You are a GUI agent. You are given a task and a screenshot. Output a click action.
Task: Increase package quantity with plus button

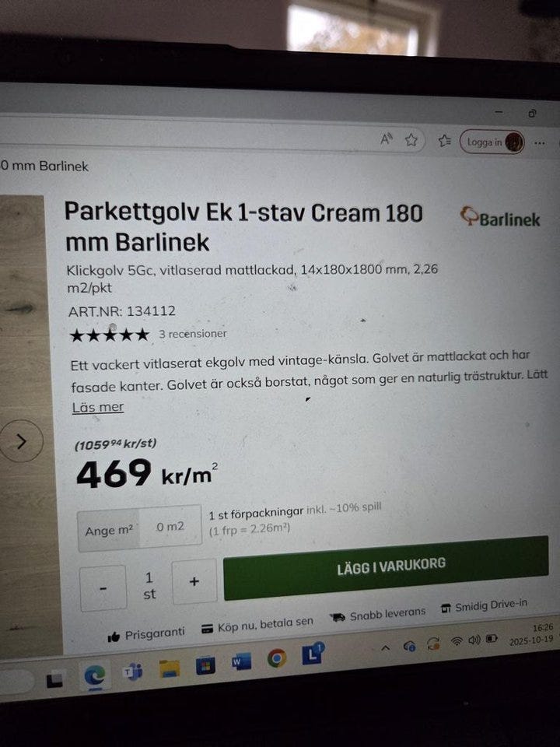coord(194,582)
